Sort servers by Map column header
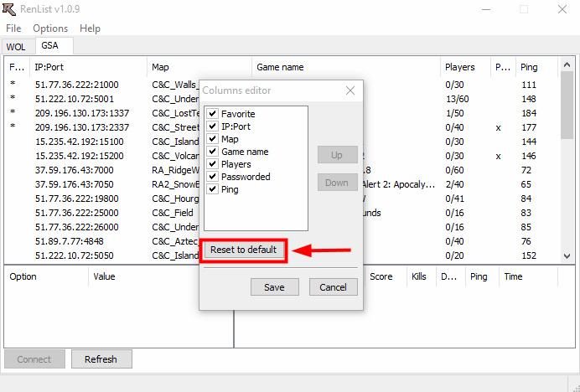 tap(199, 67)
